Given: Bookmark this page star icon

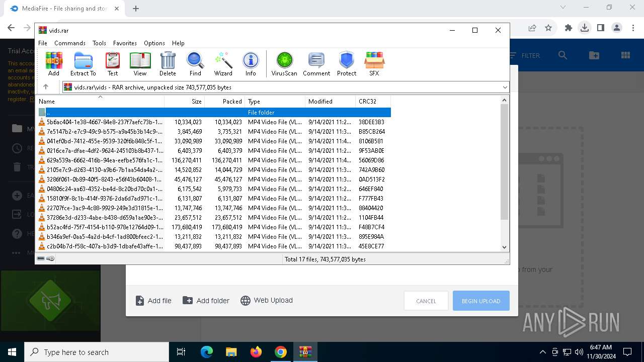Looking at the screenshot, I should coord(548,28).
